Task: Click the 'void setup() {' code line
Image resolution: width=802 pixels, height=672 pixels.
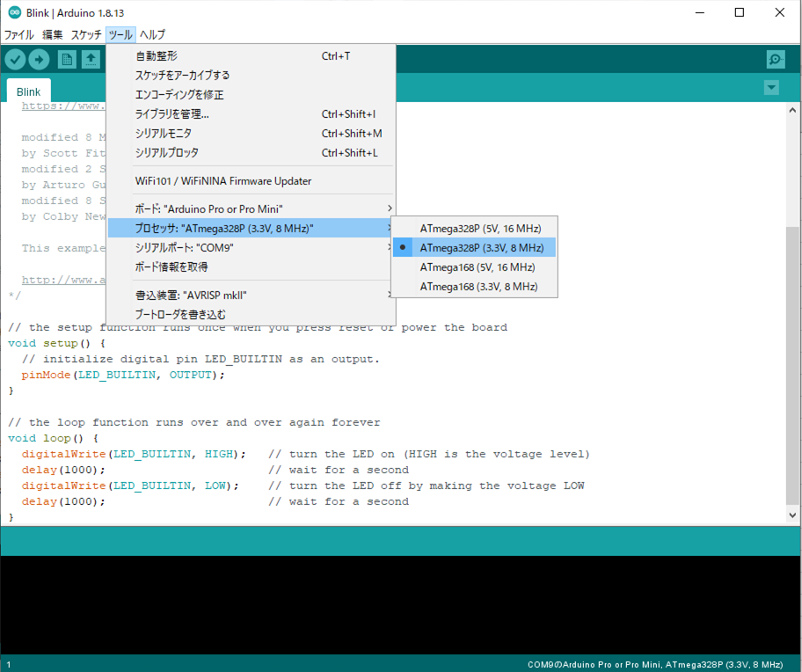Action: tap(57, 343)
